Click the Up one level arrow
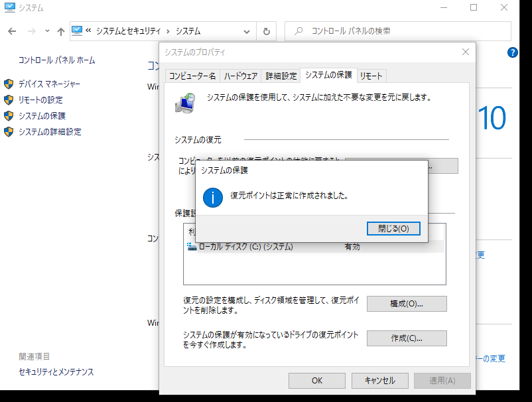 (61, 31)
